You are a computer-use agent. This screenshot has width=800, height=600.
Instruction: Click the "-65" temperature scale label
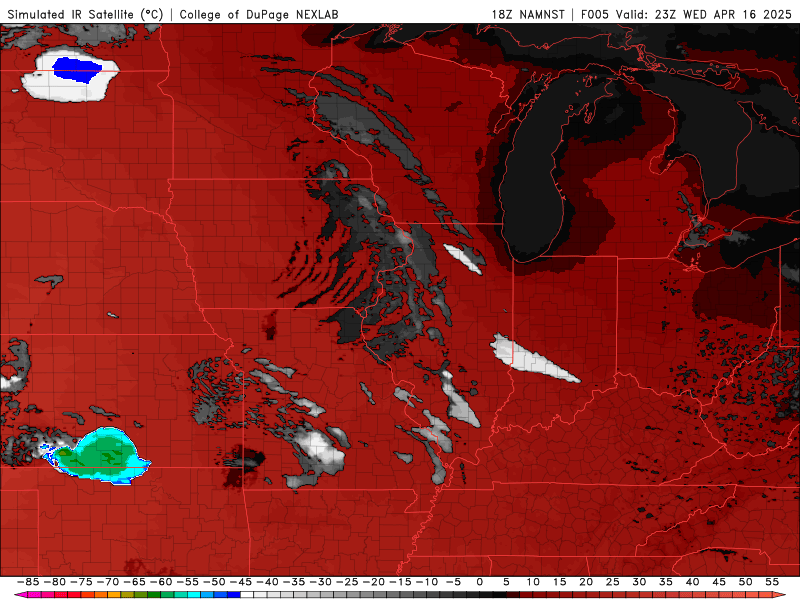pyautogui.click(x=134, y=582)
